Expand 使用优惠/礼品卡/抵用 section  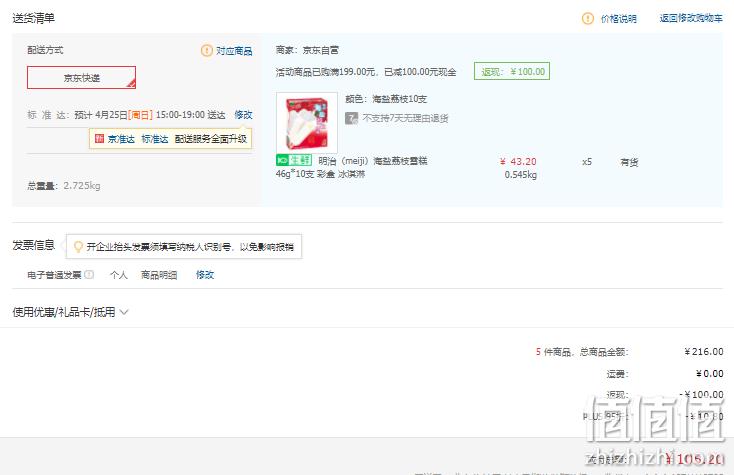pos(70,312)
